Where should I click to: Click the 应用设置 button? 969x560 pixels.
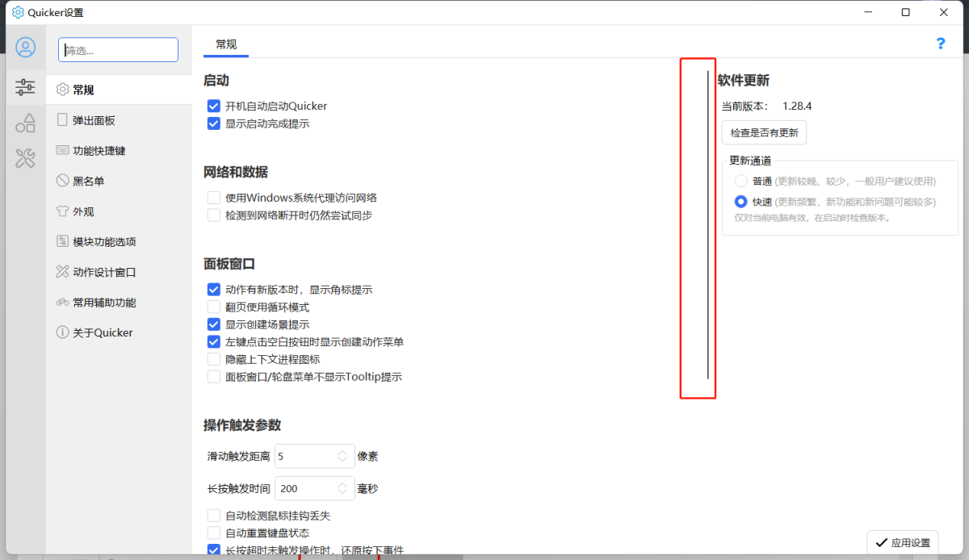click(x=902, y=543)
